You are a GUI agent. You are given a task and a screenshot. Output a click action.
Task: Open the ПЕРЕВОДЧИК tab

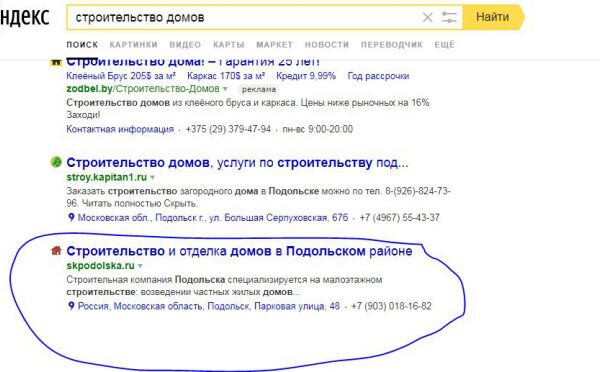point(392,45)
